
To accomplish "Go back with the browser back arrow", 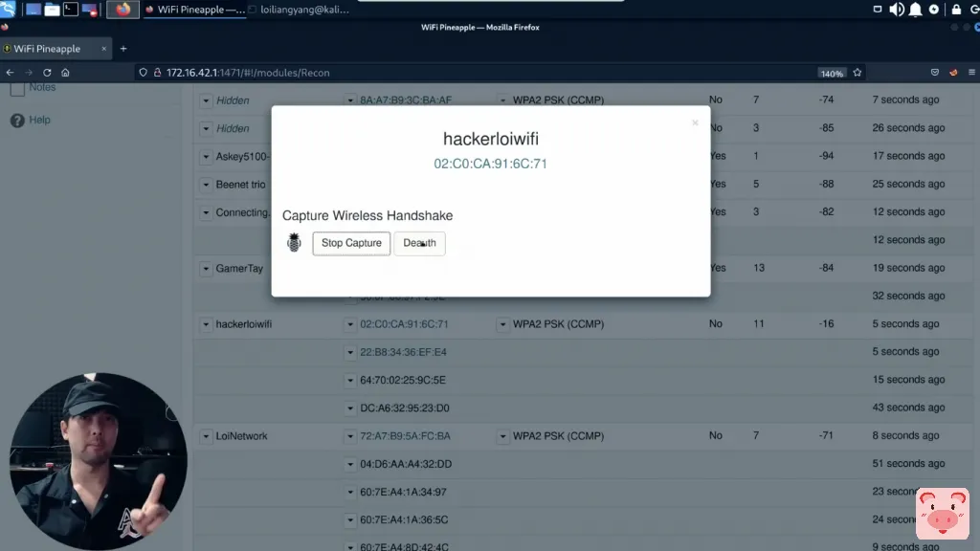I will click(10, 73).
